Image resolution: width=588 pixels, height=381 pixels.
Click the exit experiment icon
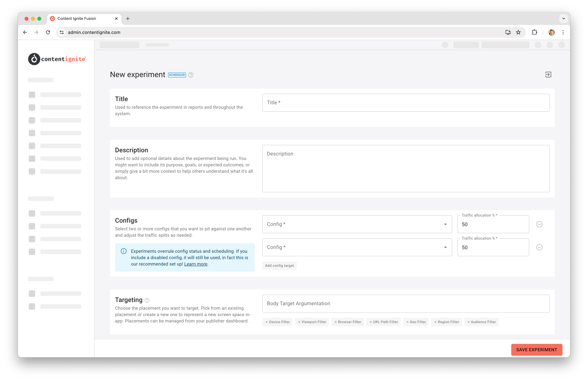point(548,75)
